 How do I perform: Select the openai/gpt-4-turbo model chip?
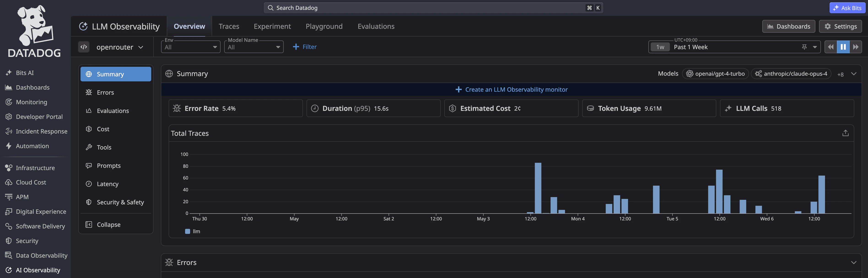(x=715, y=74)
